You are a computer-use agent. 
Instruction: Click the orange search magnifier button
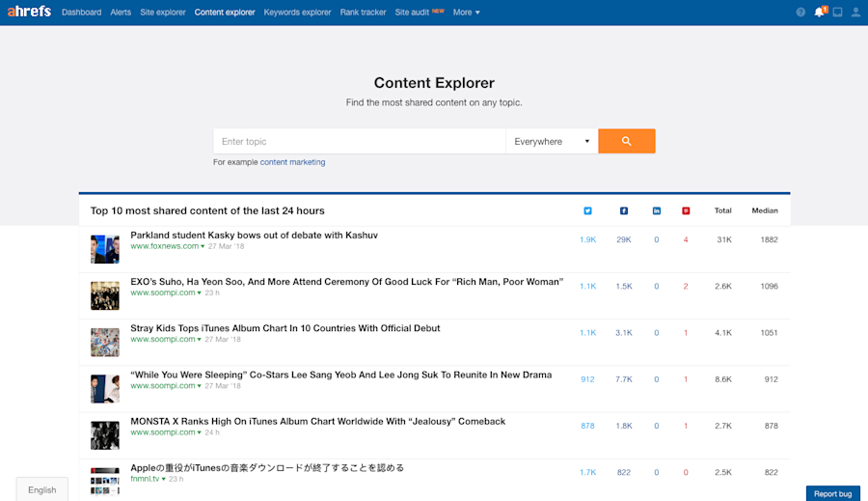(627, 141)
